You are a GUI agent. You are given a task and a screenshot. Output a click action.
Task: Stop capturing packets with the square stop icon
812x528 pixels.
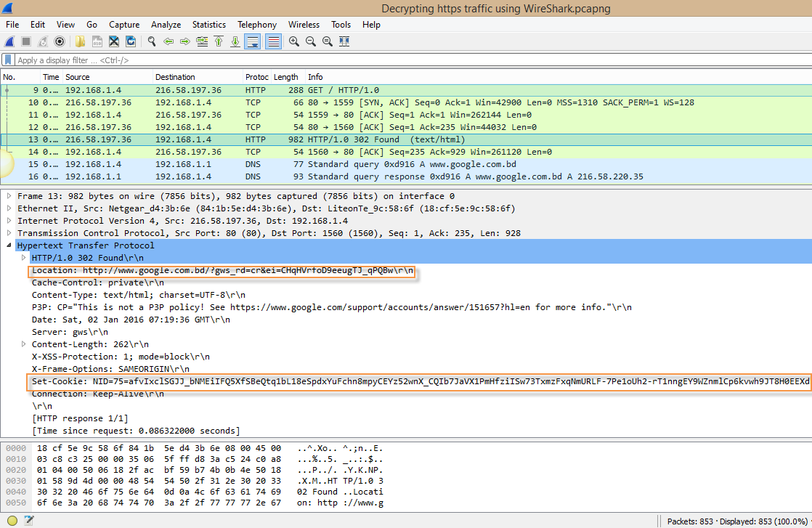click(x=26, y=41)
